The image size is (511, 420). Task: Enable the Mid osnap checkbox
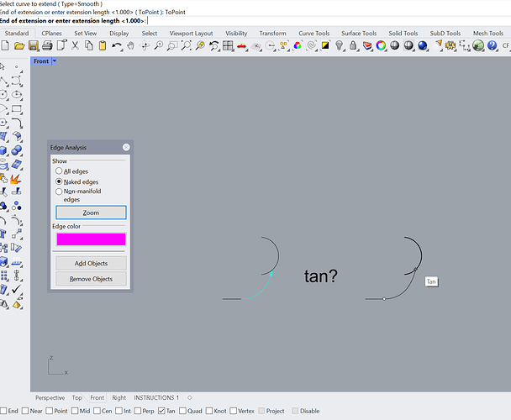point(75,411)
